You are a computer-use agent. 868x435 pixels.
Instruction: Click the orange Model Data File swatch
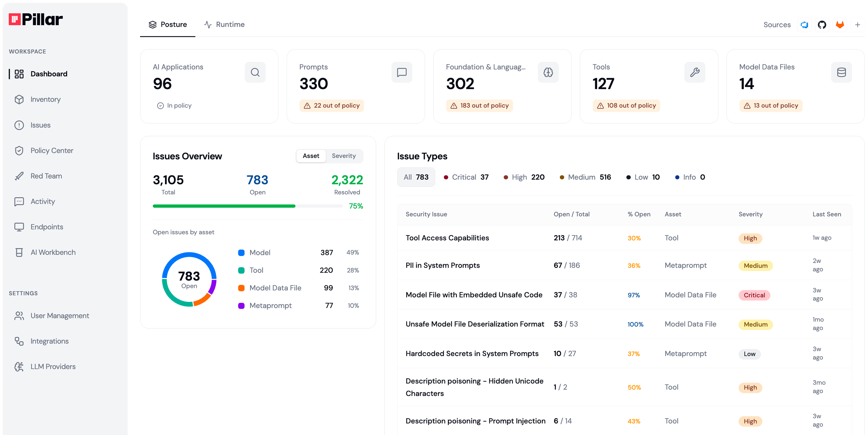click(x=241, y=288)
